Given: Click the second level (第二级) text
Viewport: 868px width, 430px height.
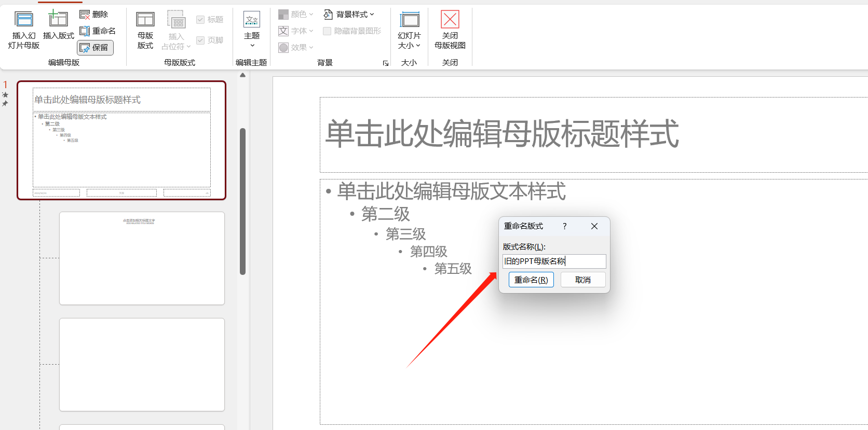Looking at the screenshot, I should [386, 214].
